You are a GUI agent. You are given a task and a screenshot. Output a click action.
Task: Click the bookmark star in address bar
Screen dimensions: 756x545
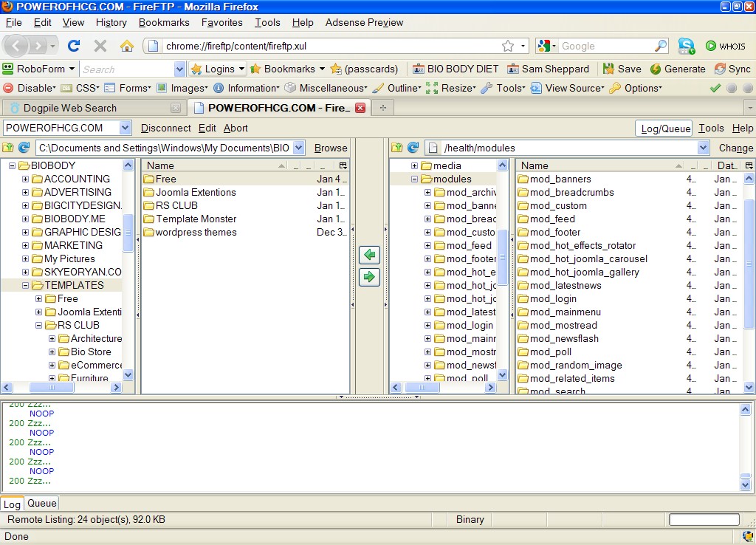coord(508,46)
